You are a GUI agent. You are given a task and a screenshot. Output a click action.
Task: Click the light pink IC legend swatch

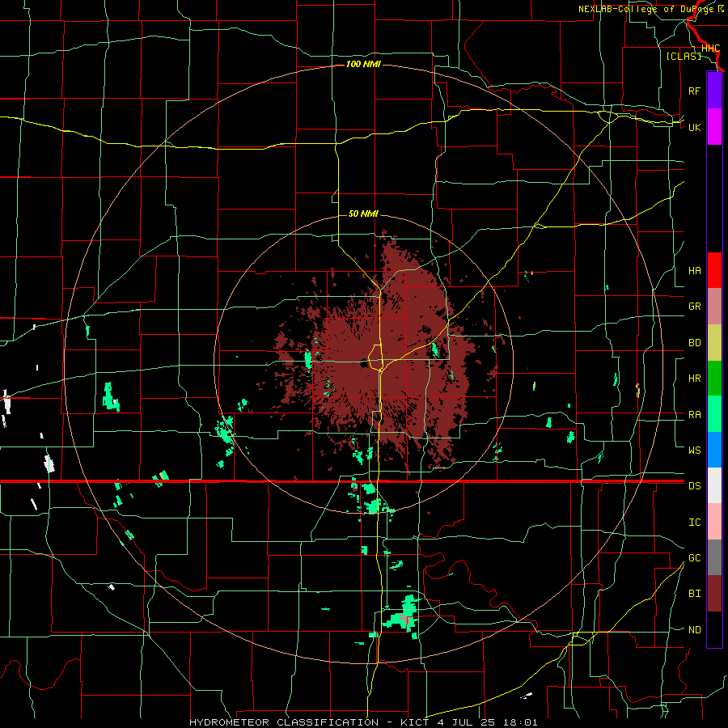tap(714, 522)
